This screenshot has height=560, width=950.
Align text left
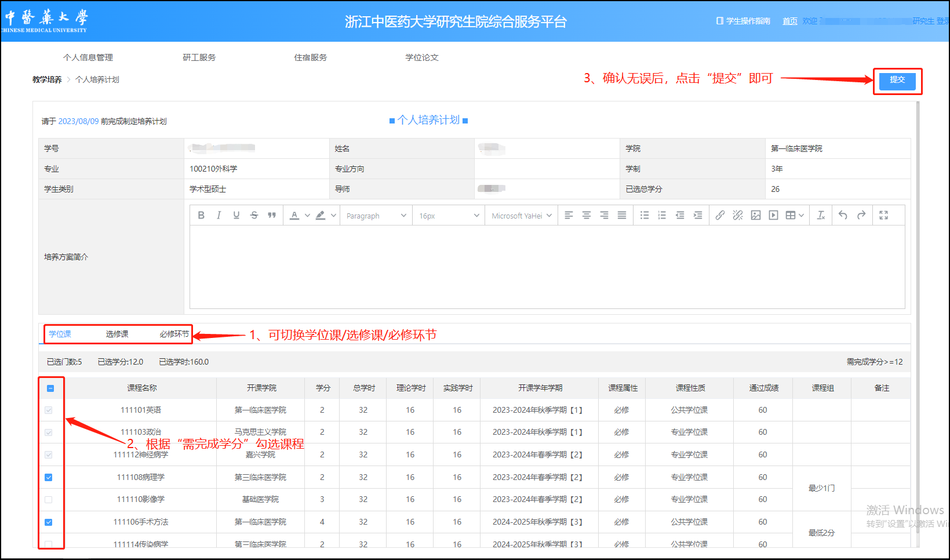point(569,215)
